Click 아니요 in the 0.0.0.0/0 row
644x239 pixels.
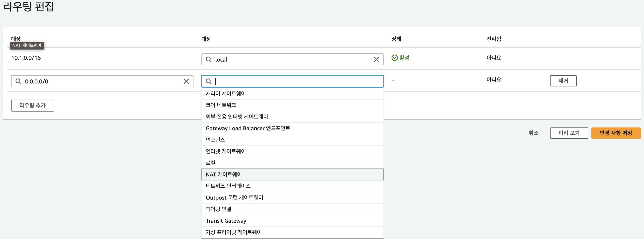pos(494,80)
